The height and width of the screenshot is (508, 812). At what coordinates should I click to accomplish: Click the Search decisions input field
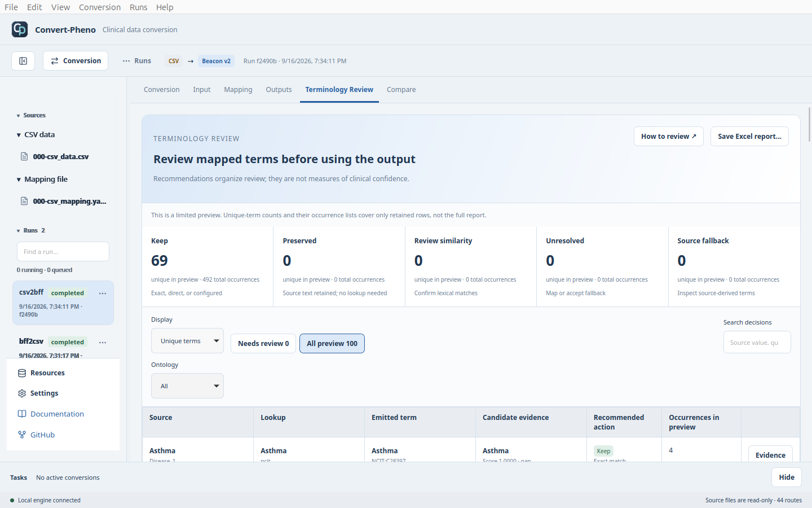pos(757,343)
